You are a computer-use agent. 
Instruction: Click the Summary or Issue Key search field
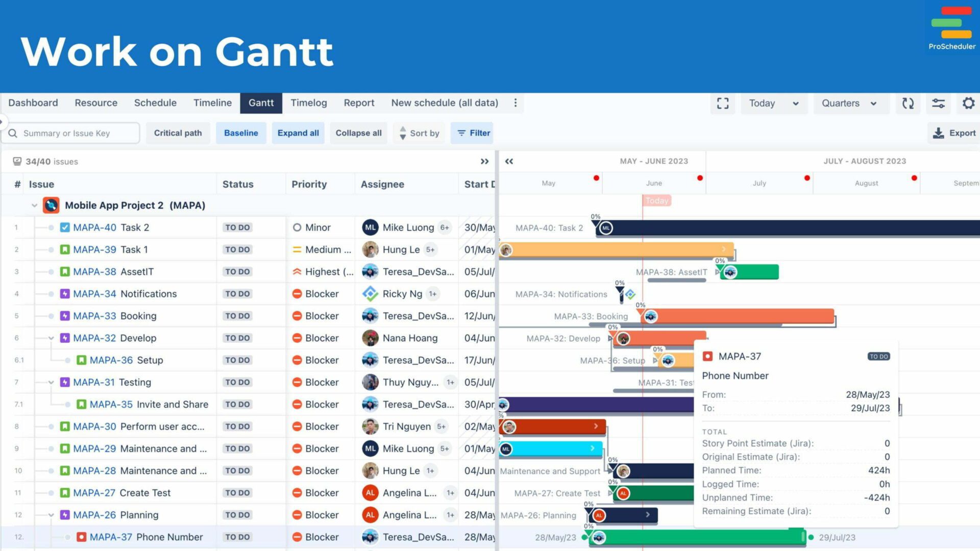tap(70, 133)
